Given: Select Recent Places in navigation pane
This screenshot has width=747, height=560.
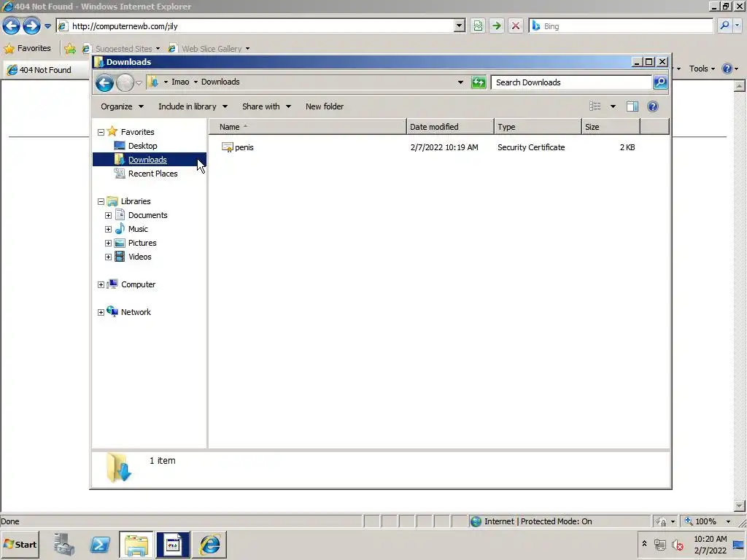Looking at the screenshot, I should [153, 174].
